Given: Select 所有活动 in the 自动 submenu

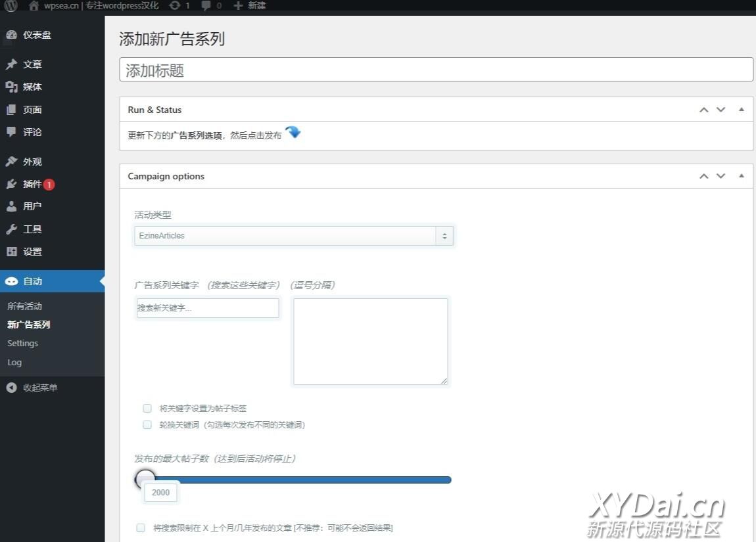Looking at the screenshot, I should (x=24, y=305).
